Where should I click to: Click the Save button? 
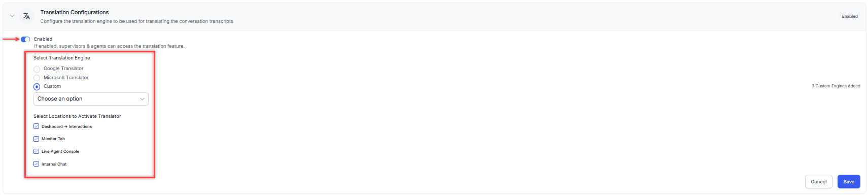(849, 182)
